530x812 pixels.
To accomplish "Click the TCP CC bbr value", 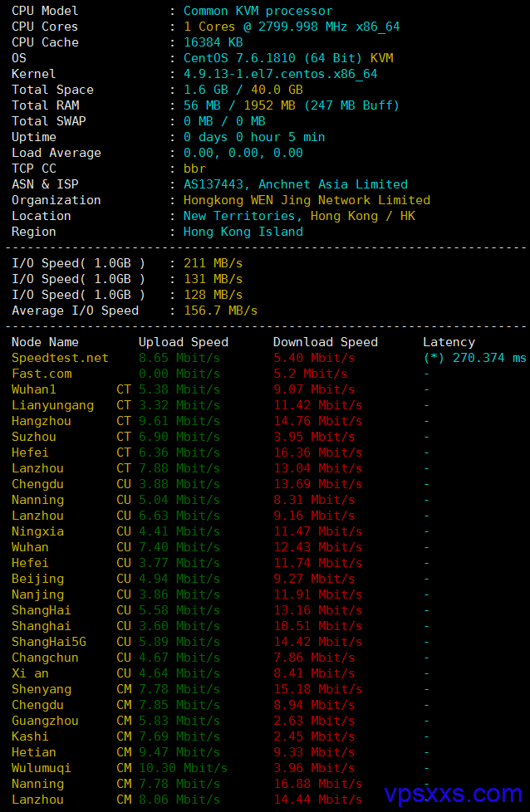I will click(194, 169).
